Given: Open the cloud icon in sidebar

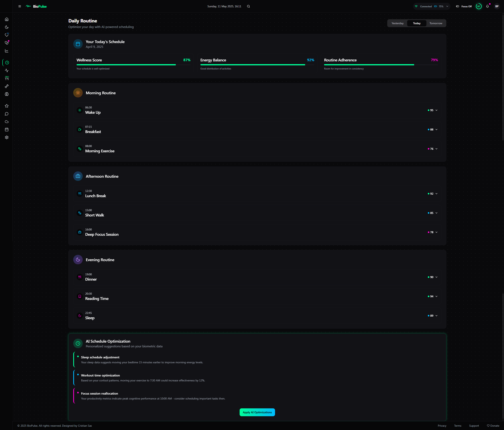Looking at the screenshot, I should pos(7,122).
